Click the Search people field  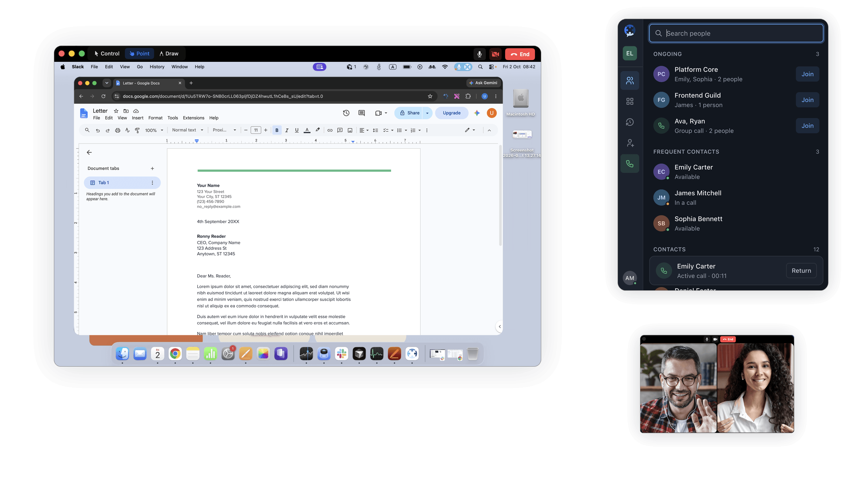click(736, 33)
